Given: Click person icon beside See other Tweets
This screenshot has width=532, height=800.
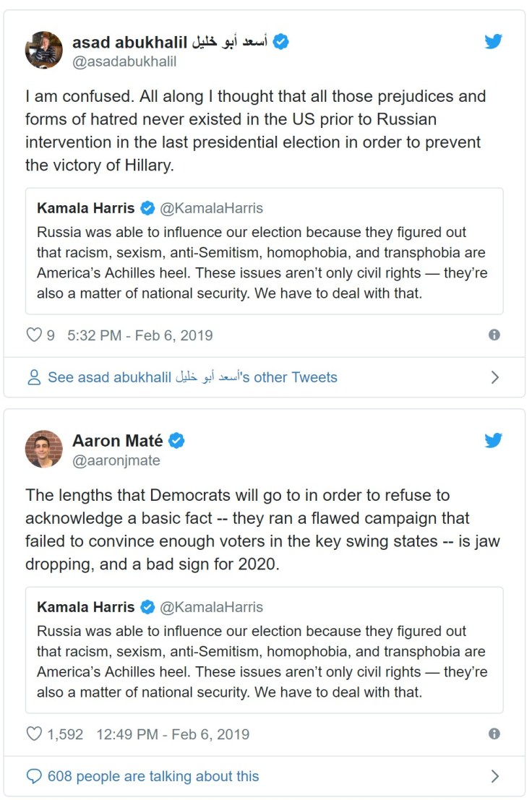Looking at the screenshot, I should pyautogui.click(x=34, y=377).
